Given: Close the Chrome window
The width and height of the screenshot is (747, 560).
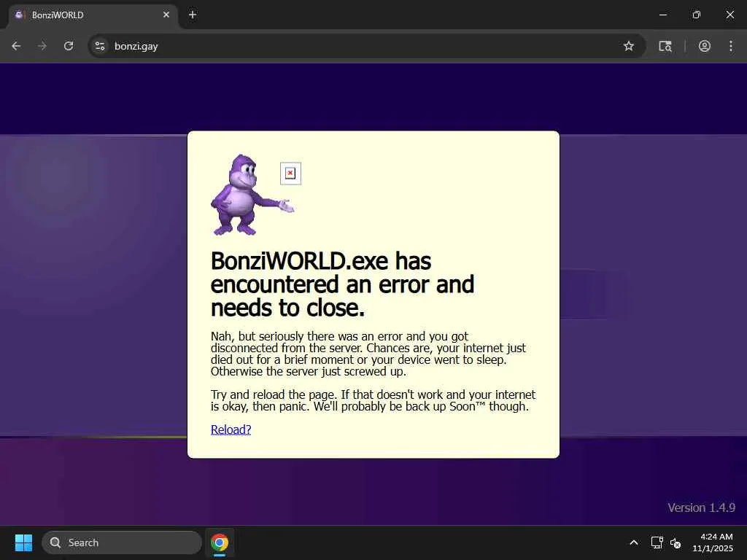Looking at the screenshot, I should 729,15.
